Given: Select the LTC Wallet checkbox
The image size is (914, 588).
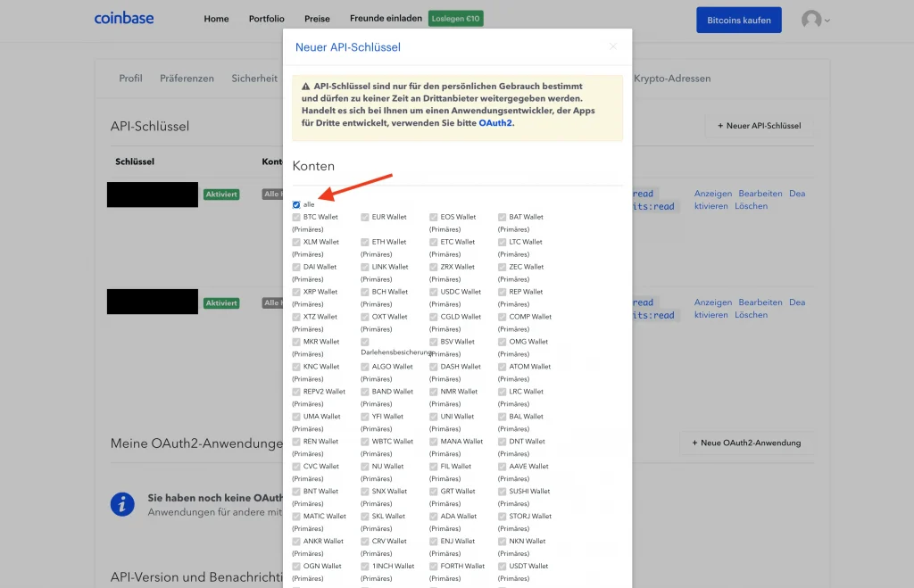Looking at the screenshot, I should [x=503, y=242].
